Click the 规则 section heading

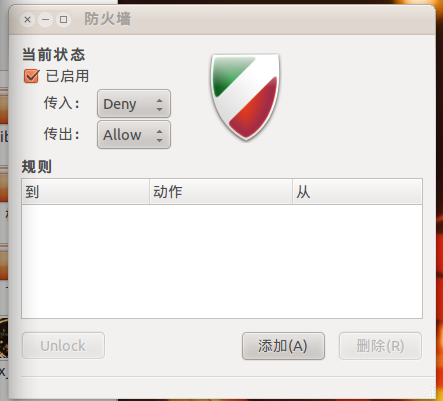[x=37, y=167]
